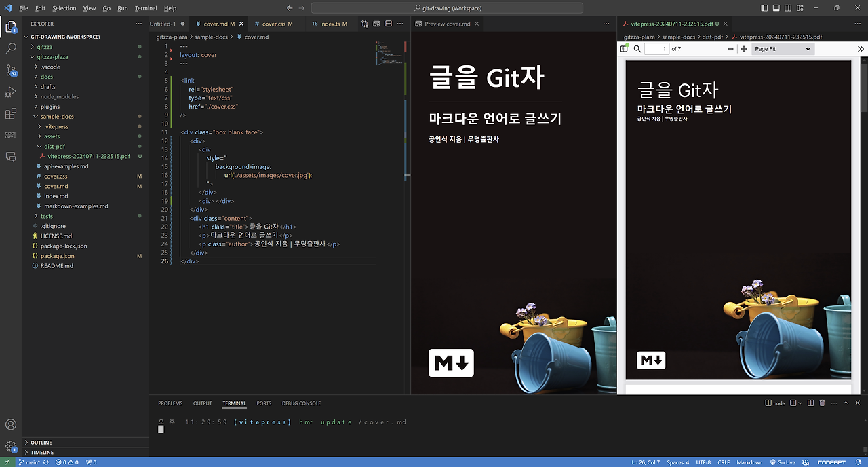Toggle Primary Side Bar layout button
This screenshot has height=467, width=868.
point(765,8)
